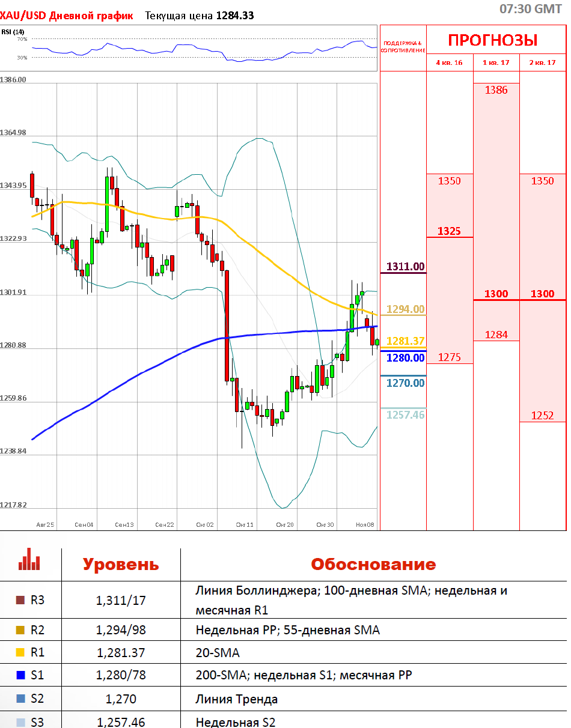Select the 'Окт 20' date on the chart axis
Image resolution: width=571 pixels, height=728 pixels.
(x=284, y=524)
